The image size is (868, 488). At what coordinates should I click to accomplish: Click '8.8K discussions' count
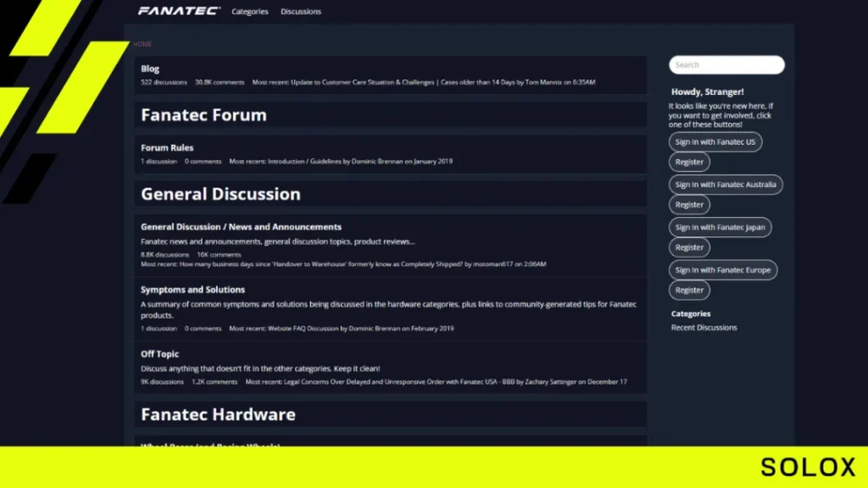pos(164,255)
